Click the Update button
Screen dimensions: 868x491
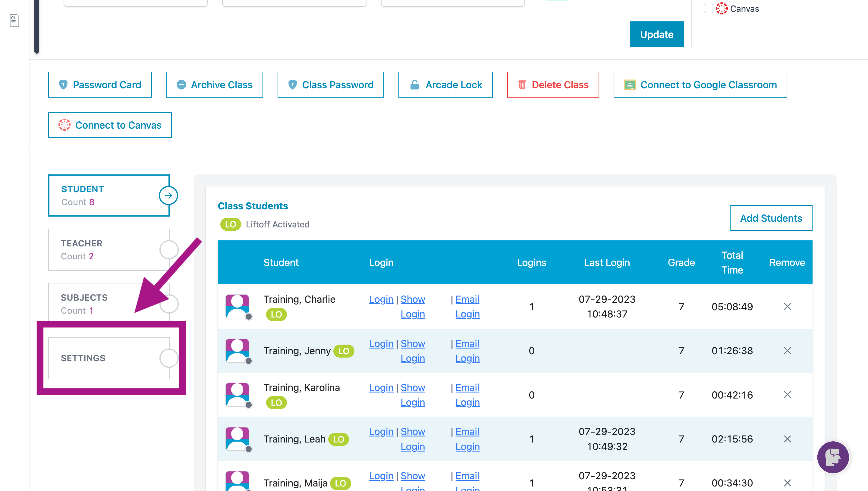click(x=656, y=34)
